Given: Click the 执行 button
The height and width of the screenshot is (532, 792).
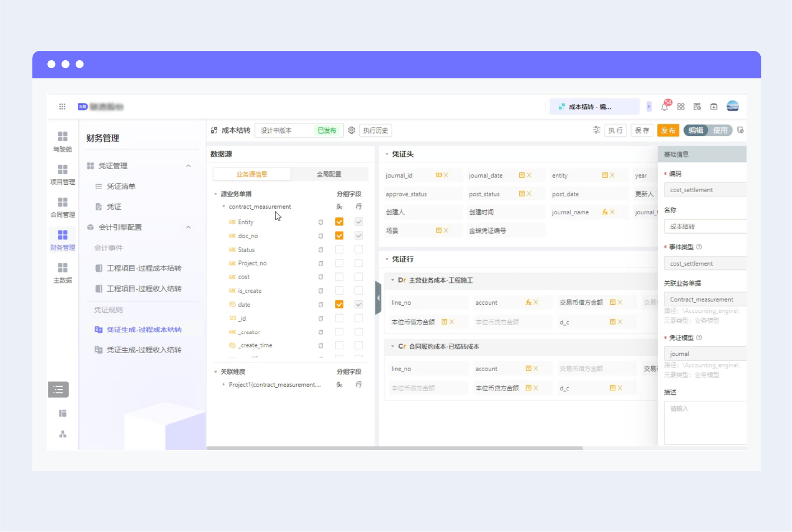Looking at the screenshot, I should (615, 130).
